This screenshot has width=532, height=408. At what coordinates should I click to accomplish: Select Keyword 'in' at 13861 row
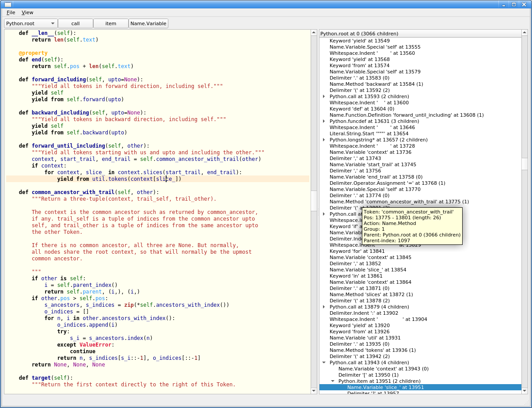coord(420,276)
